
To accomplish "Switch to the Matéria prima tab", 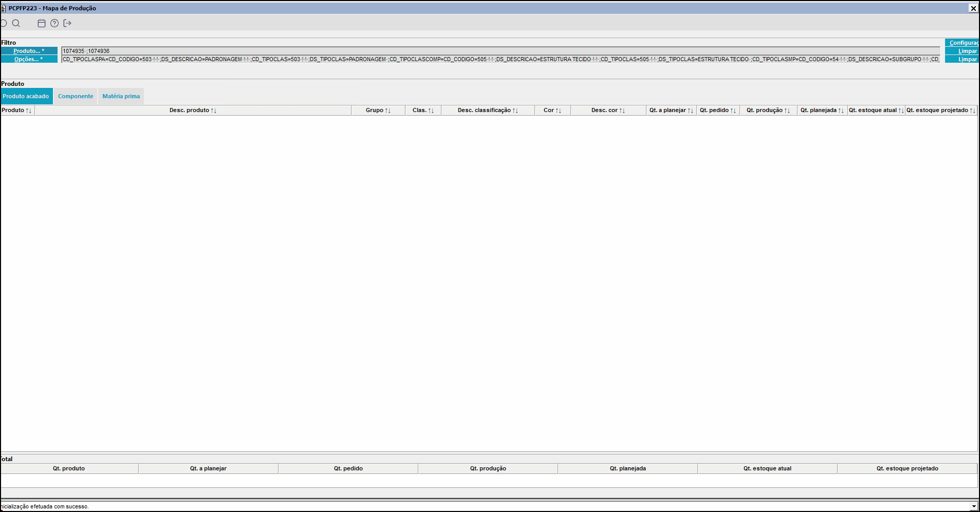I will 121,96.
